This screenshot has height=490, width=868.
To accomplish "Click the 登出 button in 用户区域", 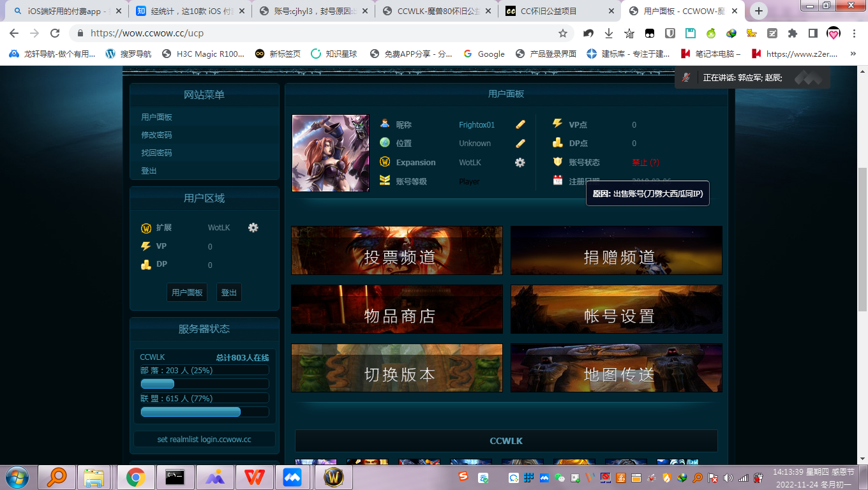I will click(x=228, y=292).
